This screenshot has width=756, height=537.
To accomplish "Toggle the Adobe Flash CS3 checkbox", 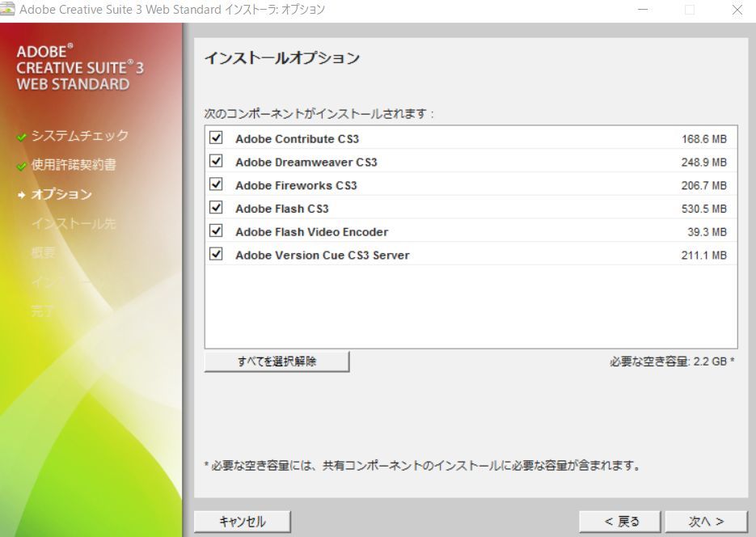I will [x=216, y=208].
